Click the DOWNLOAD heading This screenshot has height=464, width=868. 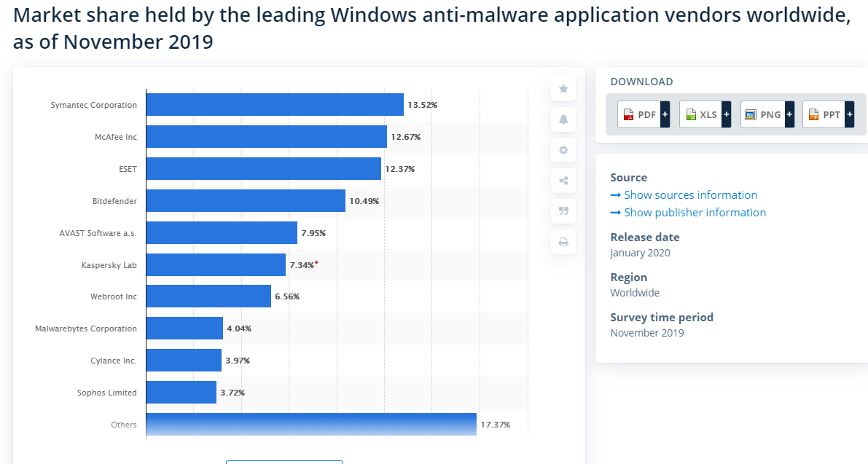coord(641,82)
